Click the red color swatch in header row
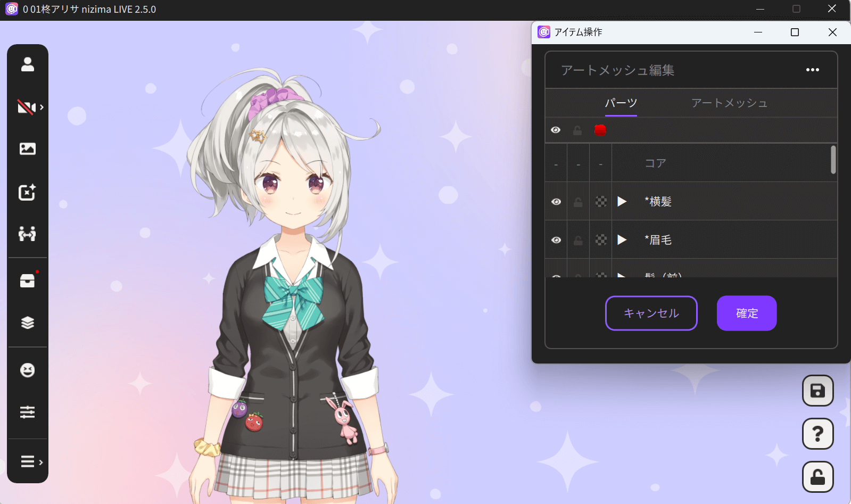This screenshot has width=851, height=504. 600,130
